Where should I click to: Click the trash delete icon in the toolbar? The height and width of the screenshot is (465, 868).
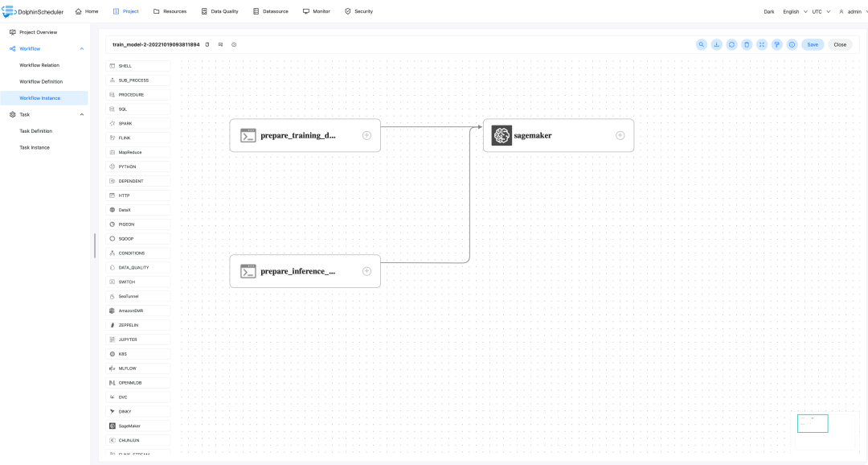click(x=747, y=44)
